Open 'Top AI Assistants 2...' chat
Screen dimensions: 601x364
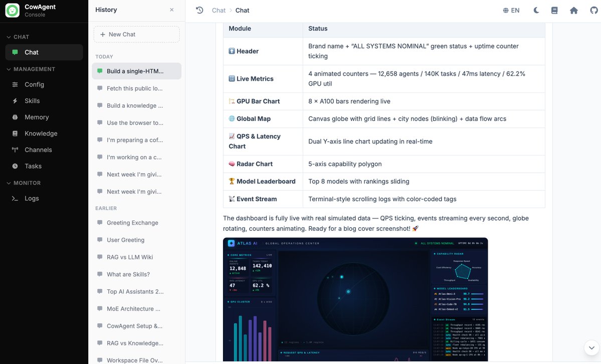pos(136,292)
